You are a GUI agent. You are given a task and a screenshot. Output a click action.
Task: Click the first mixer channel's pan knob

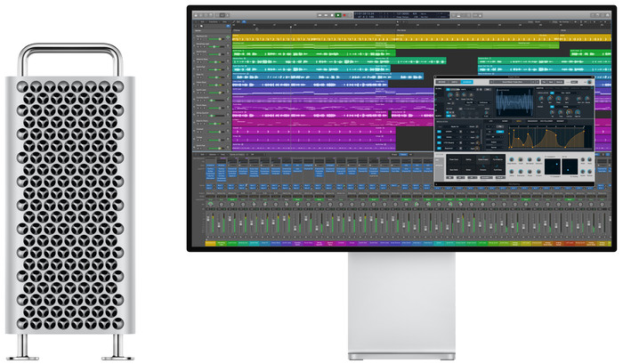tap(210, 204)
